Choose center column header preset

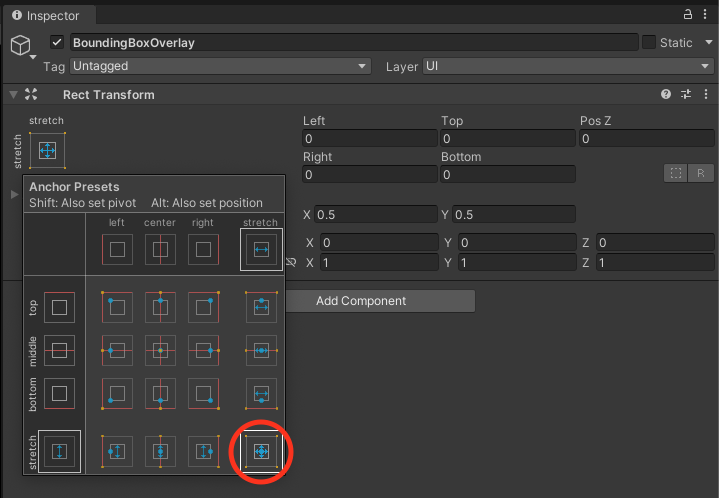160,249
